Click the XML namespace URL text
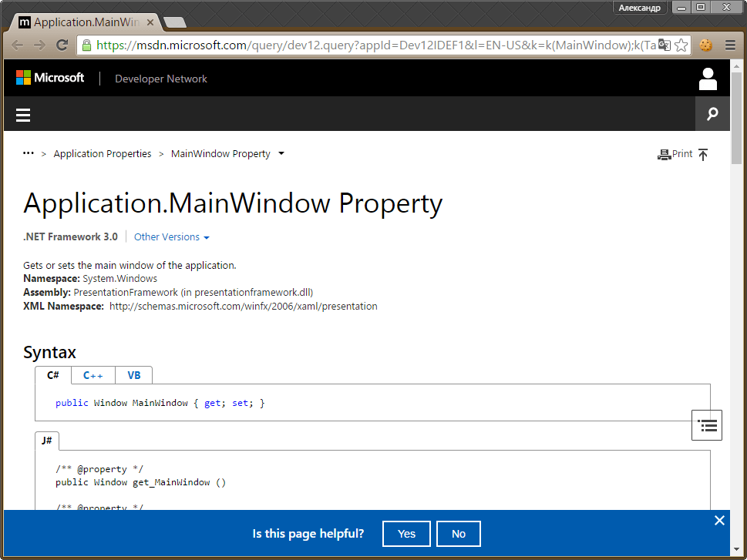 tap(244, 307)
